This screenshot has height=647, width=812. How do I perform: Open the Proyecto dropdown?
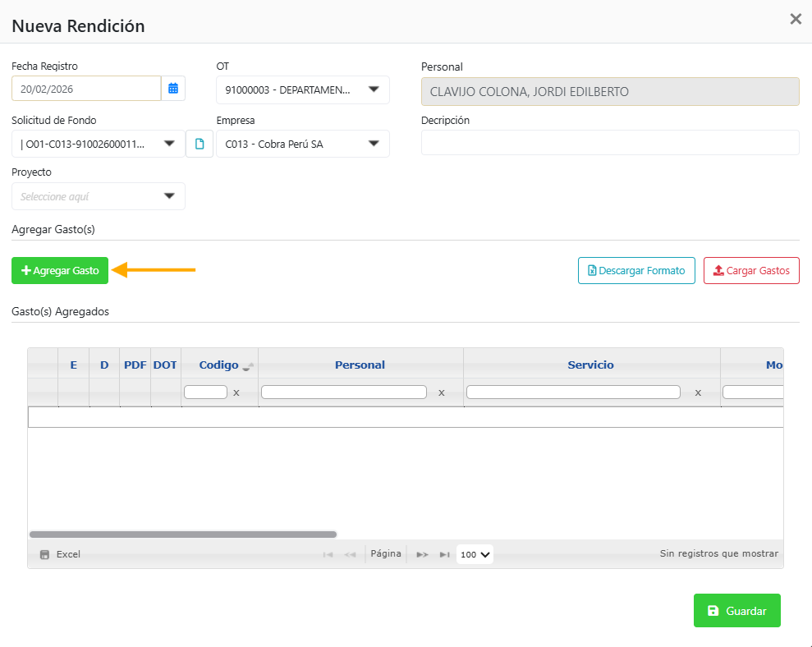click(169, 196)
